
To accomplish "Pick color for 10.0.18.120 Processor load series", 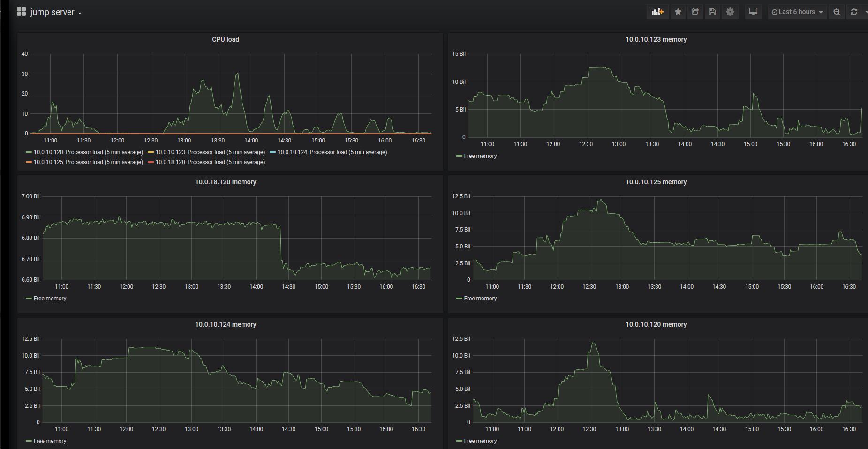I will [x=151, y=162].
